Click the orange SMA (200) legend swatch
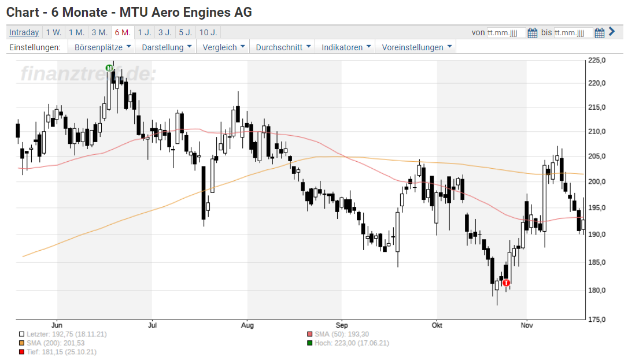This screenshot has width=628, height=364. pos(21,343)
